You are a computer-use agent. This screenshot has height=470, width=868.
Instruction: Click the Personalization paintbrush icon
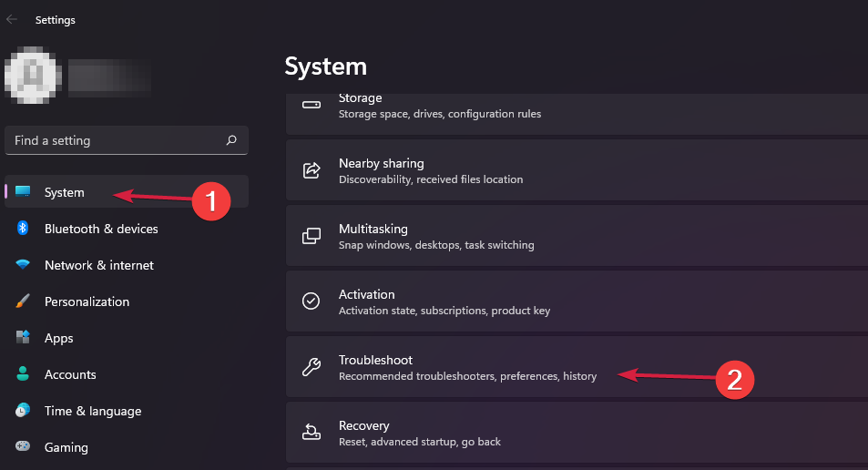(24, 301)
